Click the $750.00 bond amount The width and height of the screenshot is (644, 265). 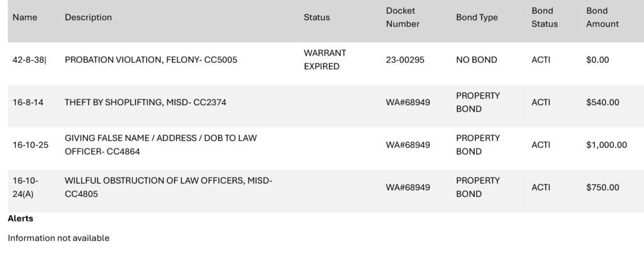[602, 188]
